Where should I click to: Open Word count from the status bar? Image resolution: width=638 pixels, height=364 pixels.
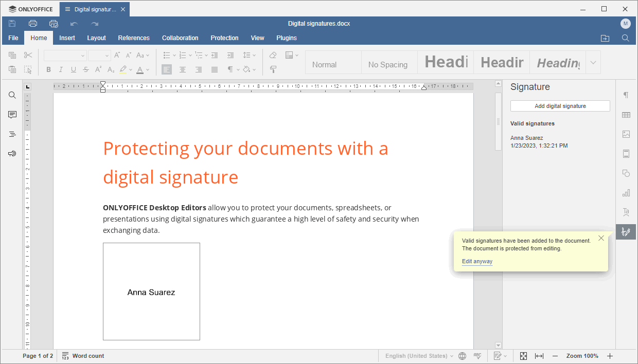[x=83, y=355]
